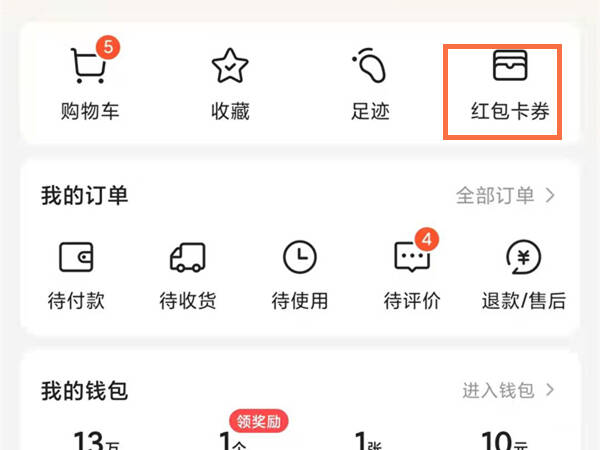Open the 收藏 favorites star icon
600x450 pixels.
[x=230, y=65]
